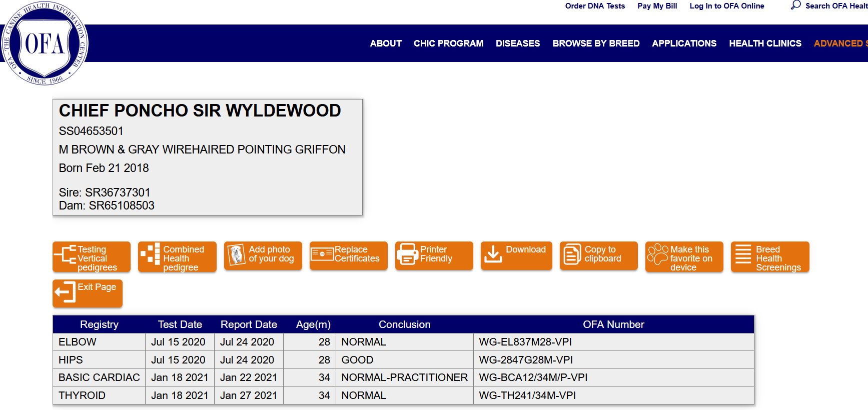This screenshot has width=868, height=410.
Task: Click the Breed Health Screenings list icon
Action: coord(743,254)
